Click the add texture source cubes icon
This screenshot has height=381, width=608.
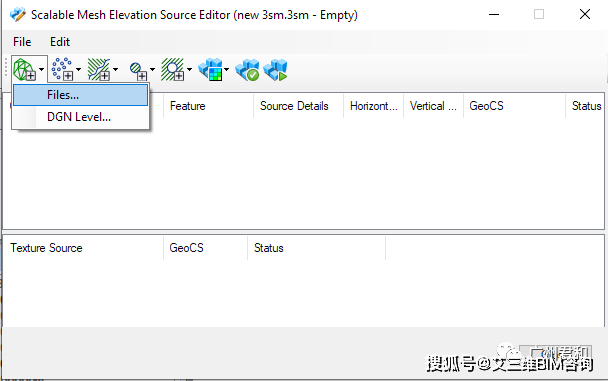click(x=211, y=70)
